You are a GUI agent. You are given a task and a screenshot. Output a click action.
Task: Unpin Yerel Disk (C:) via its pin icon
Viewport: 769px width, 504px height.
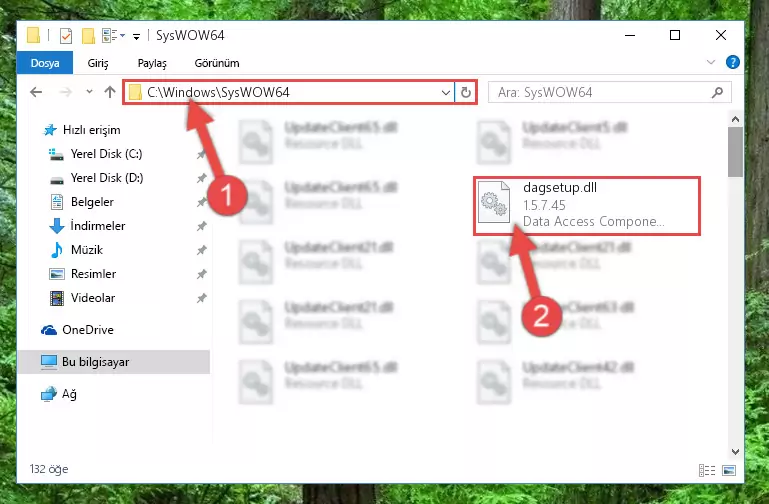pos(201,154)
